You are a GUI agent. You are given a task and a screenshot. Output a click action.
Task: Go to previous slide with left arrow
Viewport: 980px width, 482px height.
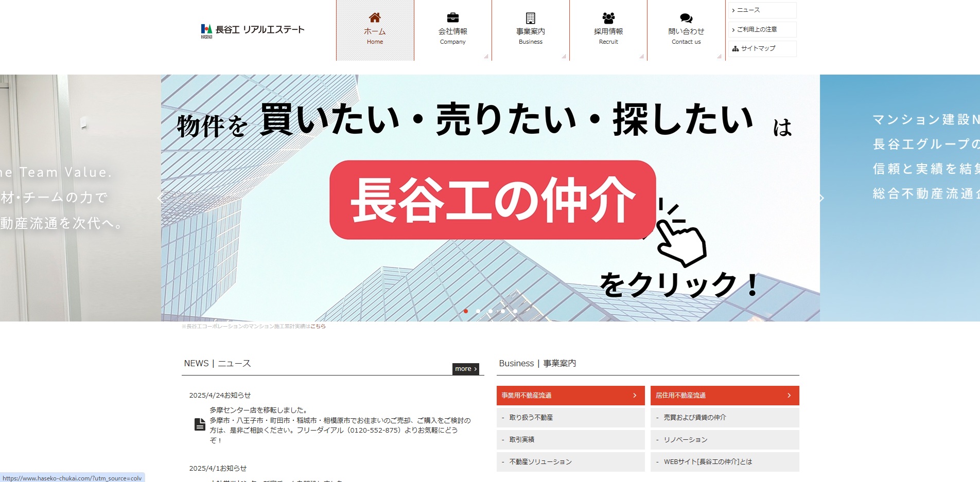(x=160, y=198)
